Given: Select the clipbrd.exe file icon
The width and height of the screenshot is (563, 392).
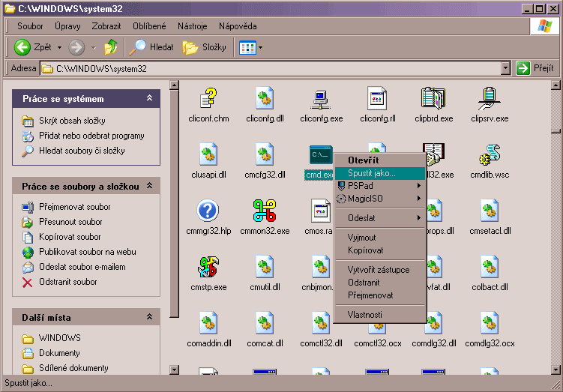Looking at the screenshot, I should [434, 100].
